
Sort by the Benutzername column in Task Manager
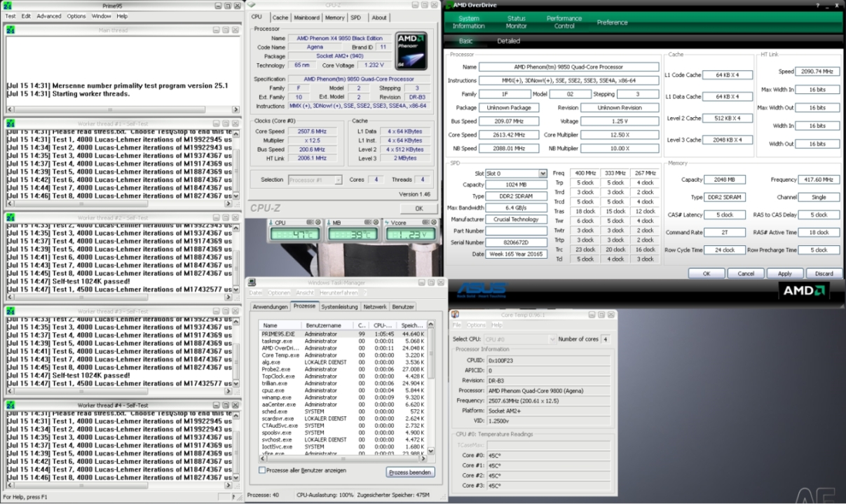coord(327,325)
